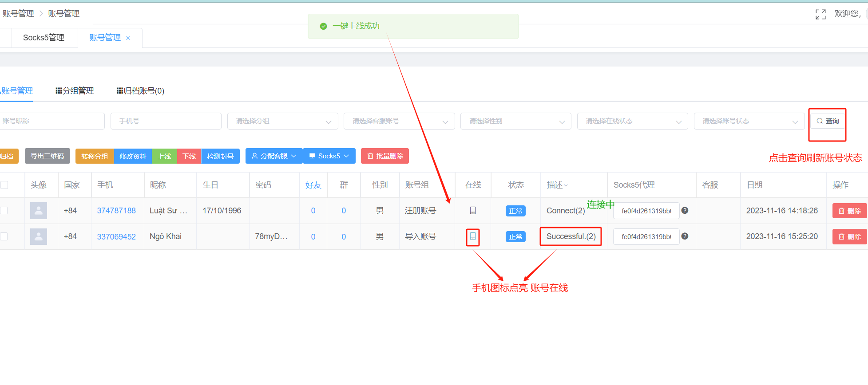Click phone online icon for Ngô Khai
Viewport: 868px width, 385px height.
coord(473,236)
